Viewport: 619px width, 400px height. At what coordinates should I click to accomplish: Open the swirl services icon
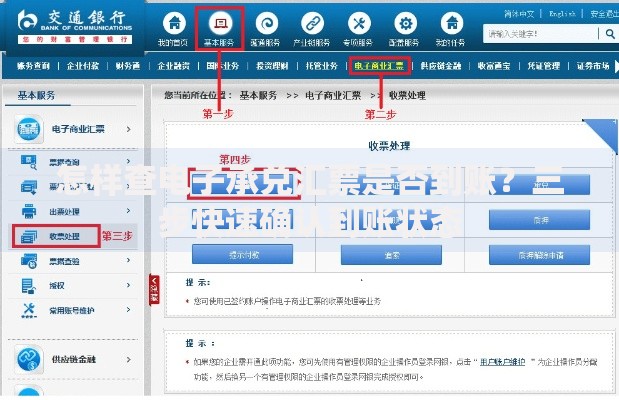point(266,23)
